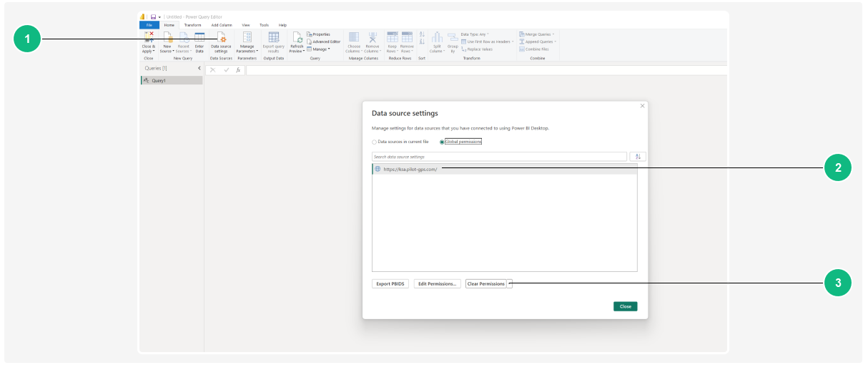Open the Manage dropdown in Query group

[x=318, y=49]
